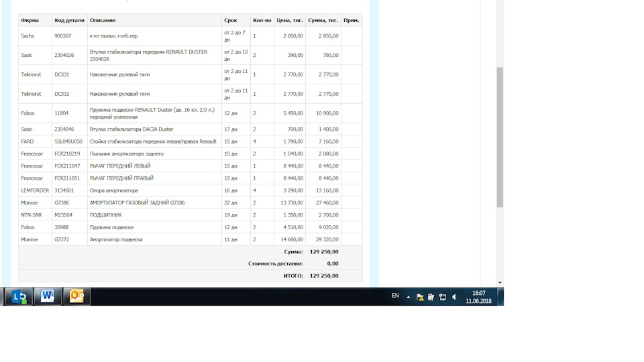Select "Стойка стабилизатора передняя левая/правая Renault"

(153, 141)
